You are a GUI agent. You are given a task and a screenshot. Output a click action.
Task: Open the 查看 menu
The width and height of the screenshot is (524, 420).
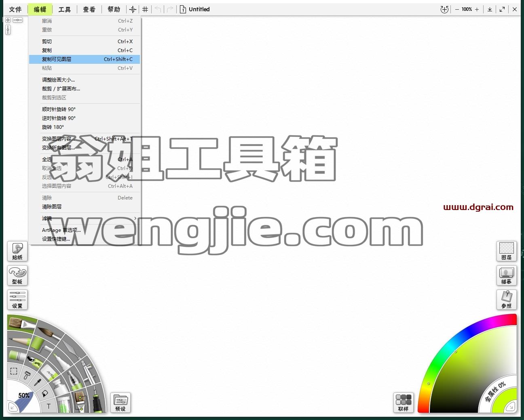[x=89, y=9]
